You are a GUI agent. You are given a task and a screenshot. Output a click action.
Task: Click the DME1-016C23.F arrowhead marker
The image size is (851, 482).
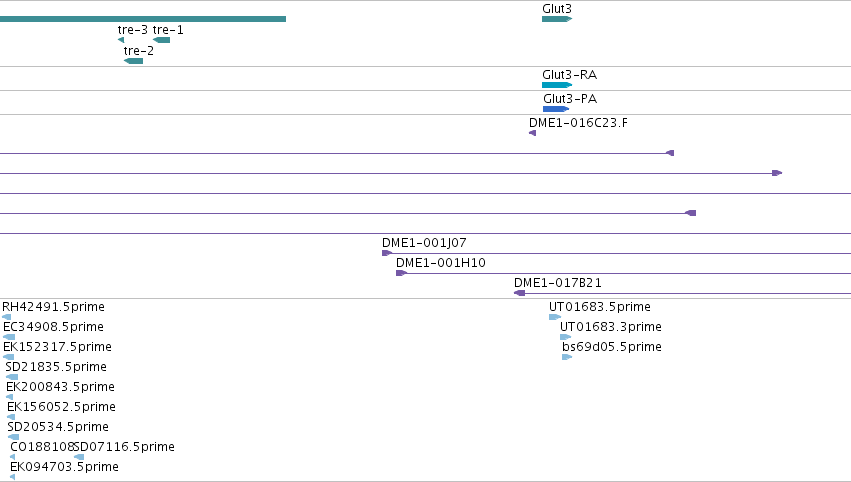pyautogui.click(x=532, y=133)
